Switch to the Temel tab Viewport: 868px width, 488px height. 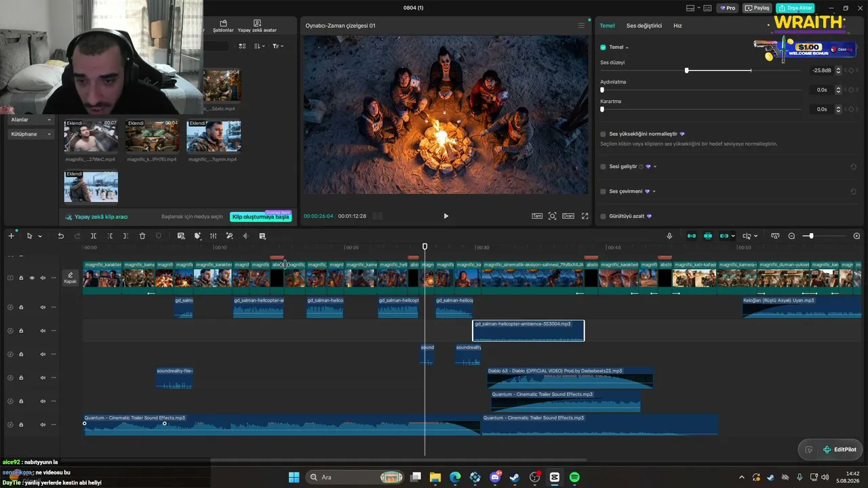[x=607, y=26]
